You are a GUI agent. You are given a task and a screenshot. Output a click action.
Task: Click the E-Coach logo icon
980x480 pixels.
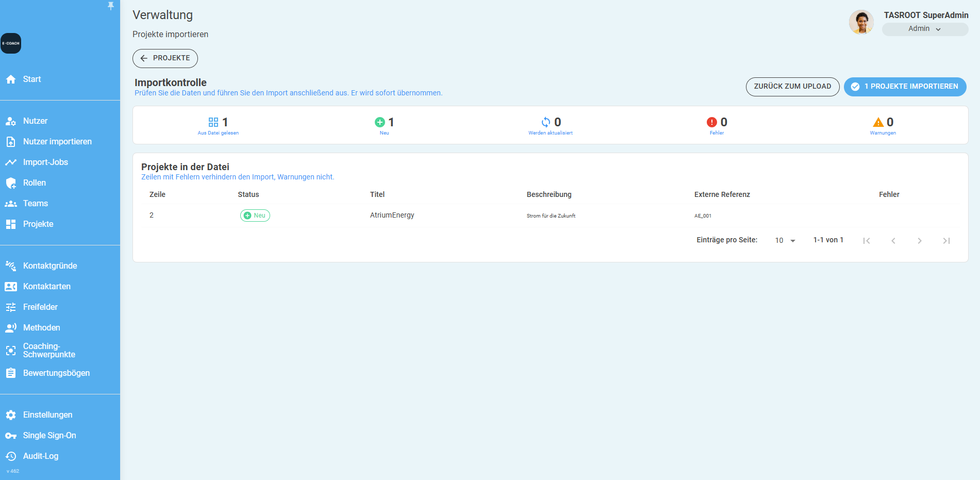coord(11,43)
